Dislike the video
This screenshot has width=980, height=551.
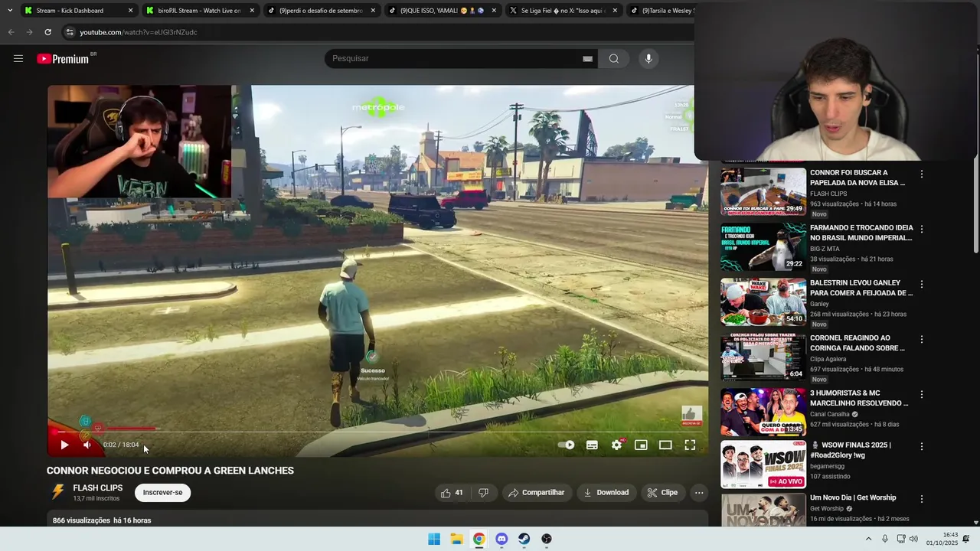tap(483, 493)
